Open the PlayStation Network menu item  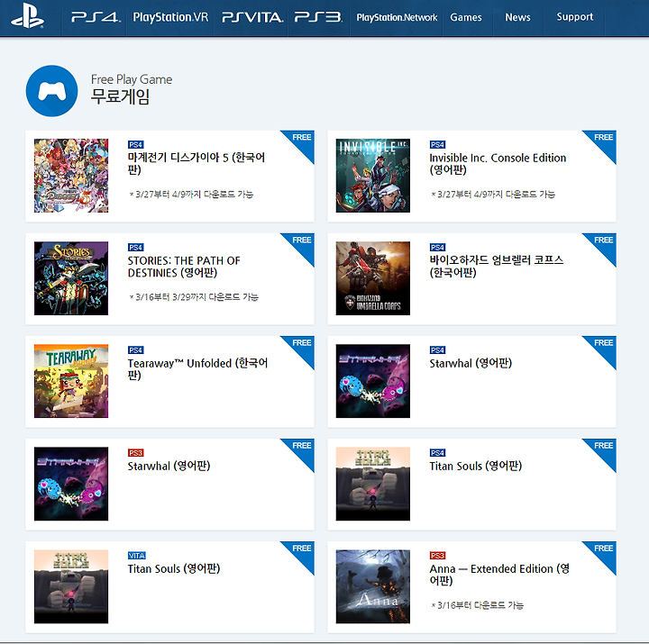click(x=397, y=17)
